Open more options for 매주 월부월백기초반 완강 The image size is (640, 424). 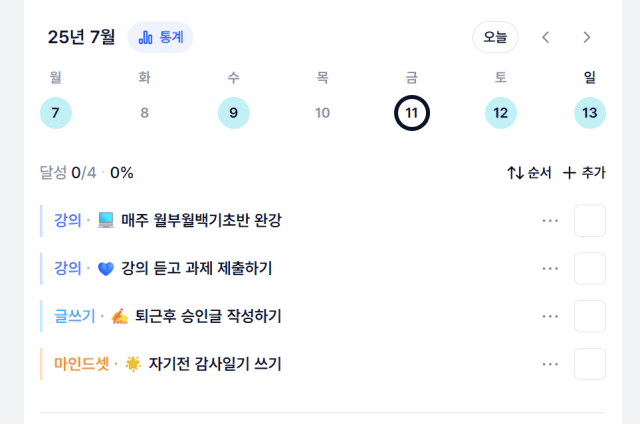pyautogui.click(x=550, y=220)
